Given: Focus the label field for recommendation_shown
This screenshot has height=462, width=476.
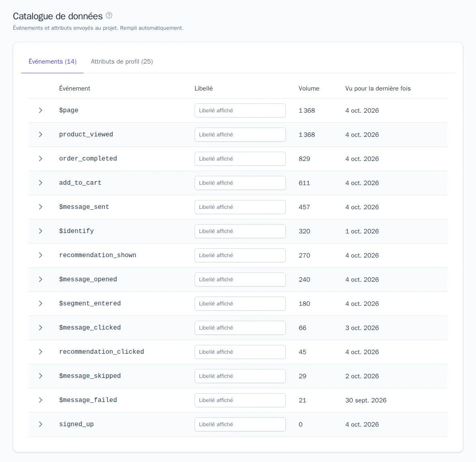Looking at the screenshot, I should tap(240, 255).
